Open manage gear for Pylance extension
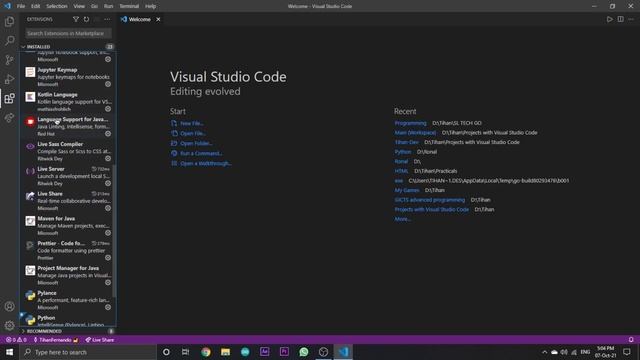The height and width of the screenshot is (360, 640). click(108, 307)
